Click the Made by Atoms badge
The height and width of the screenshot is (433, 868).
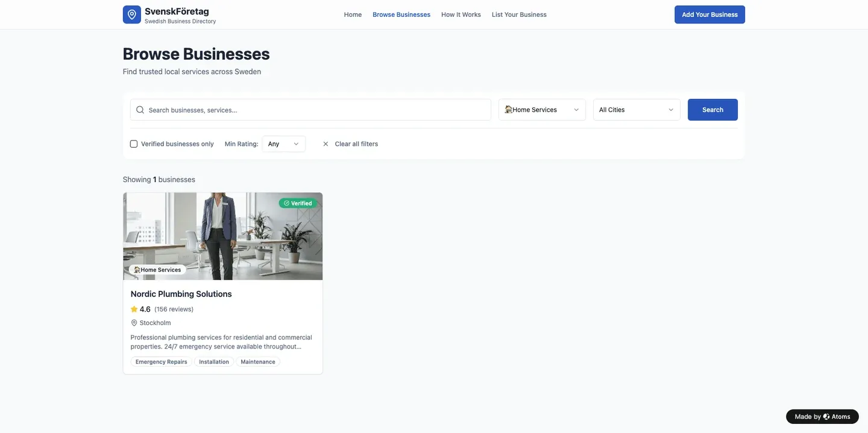point(822,417)
